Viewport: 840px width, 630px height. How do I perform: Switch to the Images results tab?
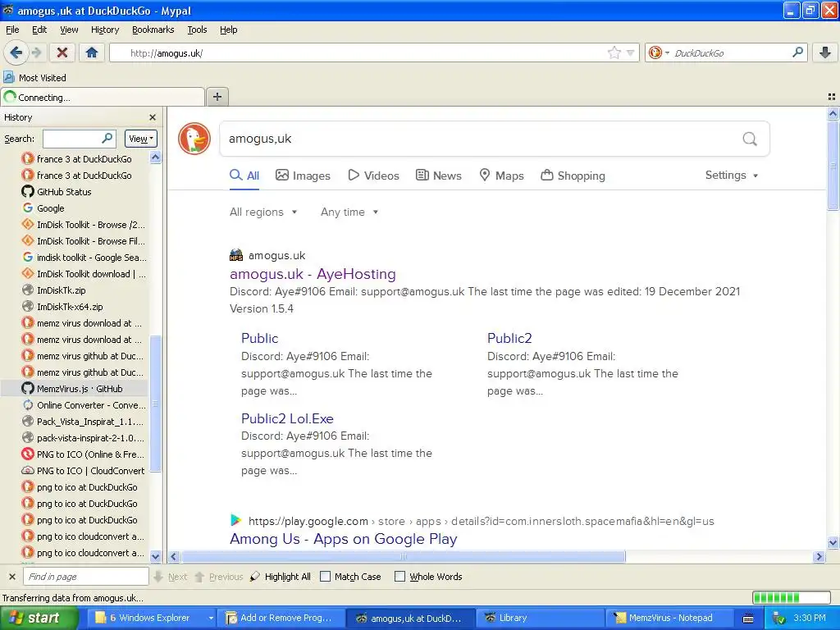click(x=303, y=176)
